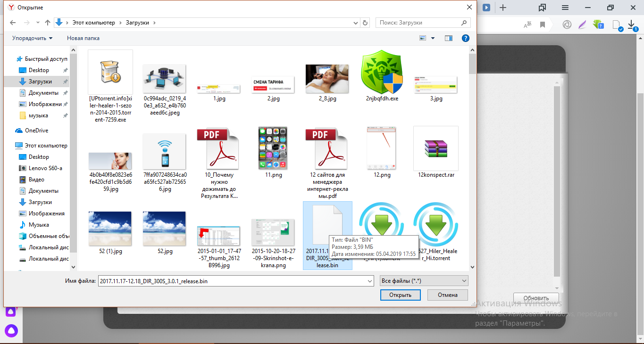Select the PDF '10_Почему нужно дожимать до Результата'

click(219, 163)
